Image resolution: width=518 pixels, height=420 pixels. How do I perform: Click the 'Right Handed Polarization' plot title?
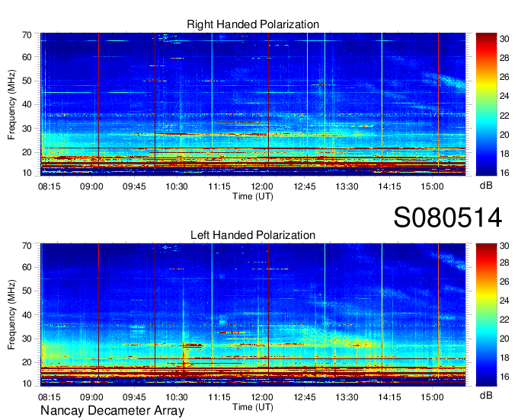[x=253, y=24]
